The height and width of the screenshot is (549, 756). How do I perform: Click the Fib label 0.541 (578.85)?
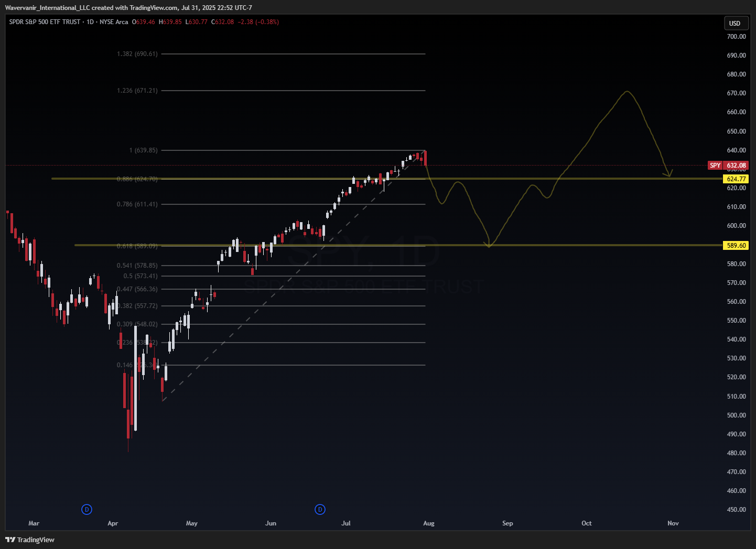137,266
